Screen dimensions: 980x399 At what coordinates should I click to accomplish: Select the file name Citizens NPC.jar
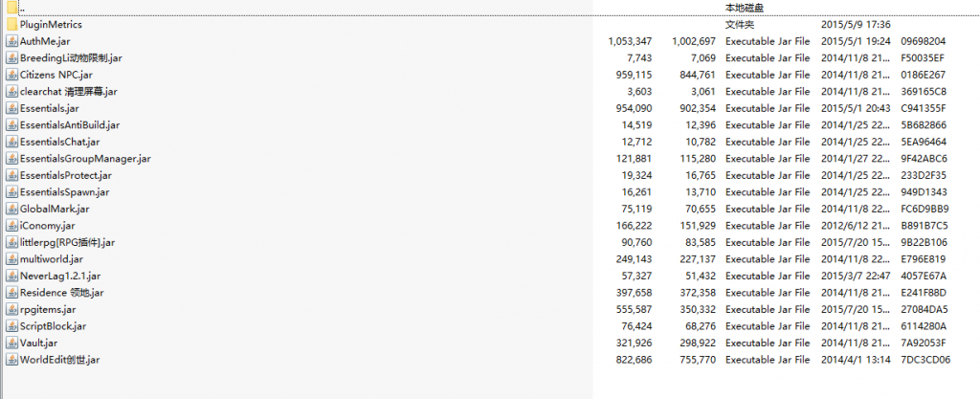point(56,75)
